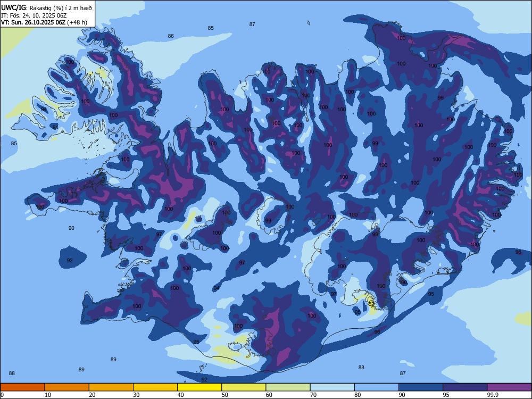This screenshot has width=532, height=399.
Task: Click the '50' legend tick label
Action: [225, 395]
